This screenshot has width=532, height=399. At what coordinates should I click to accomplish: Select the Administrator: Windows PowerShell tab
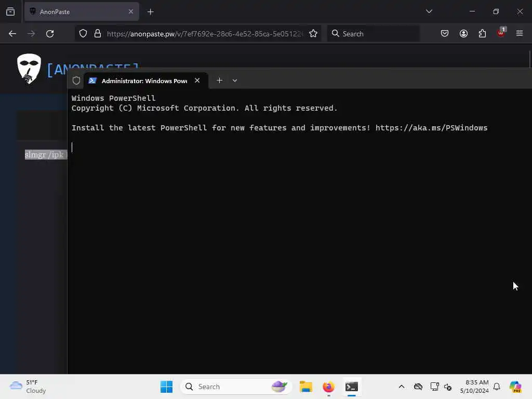click(146, 81)
